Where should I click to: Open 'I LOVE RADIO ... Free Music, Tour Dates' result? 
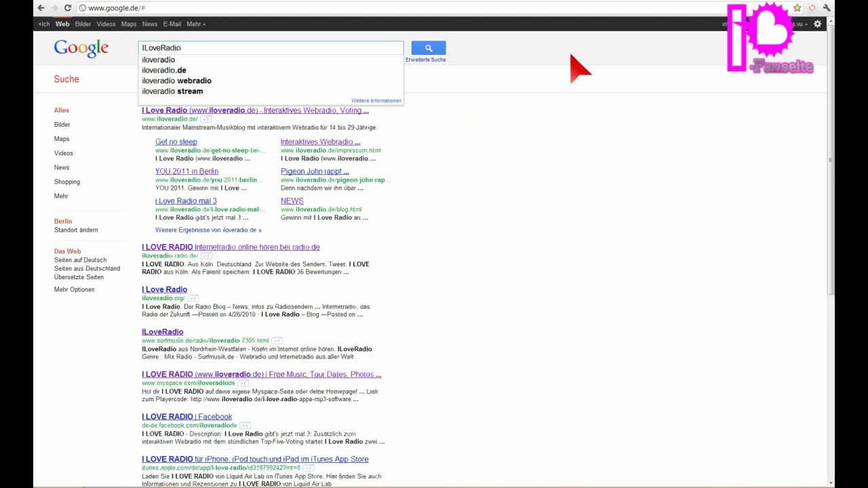pyautogui.click(x=261, y=374)
